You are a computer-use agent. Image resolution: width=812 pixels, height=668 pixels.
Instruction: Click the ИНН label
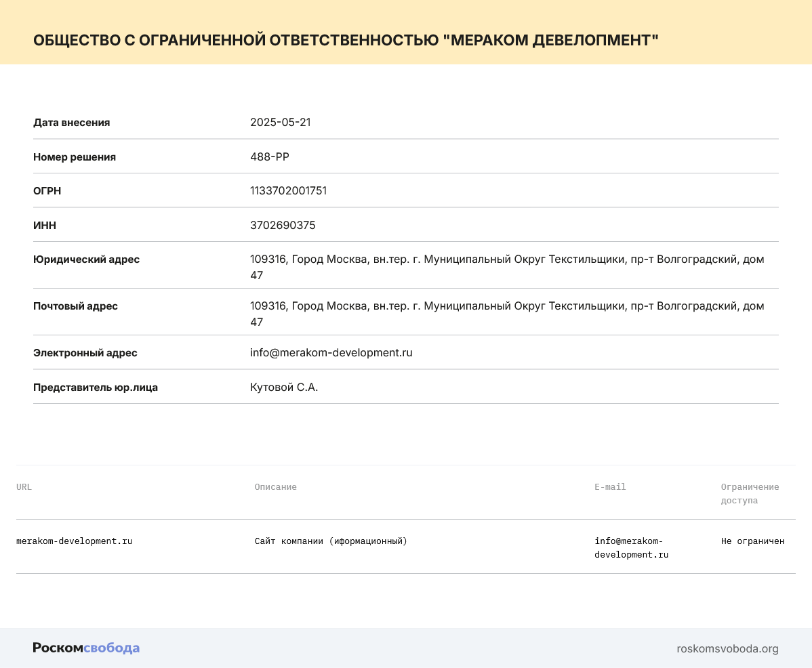tap(45, 225)
